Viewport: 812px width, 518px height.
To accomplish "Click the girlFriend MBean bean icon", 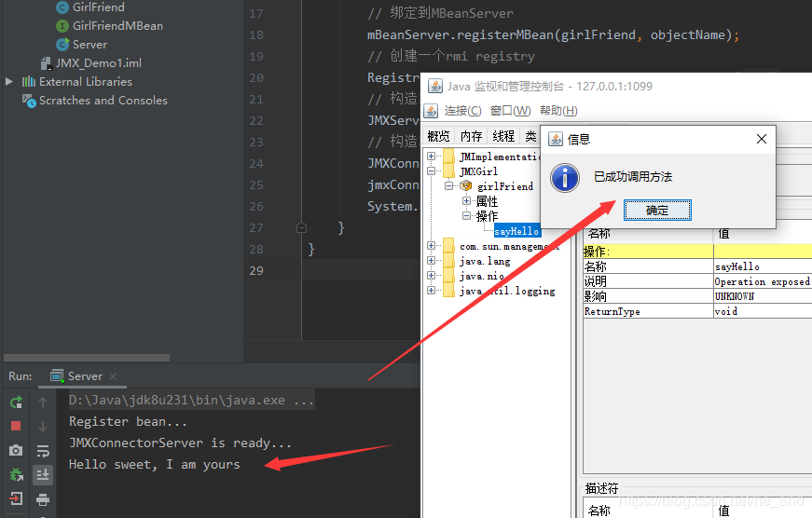I will (465, 185).
